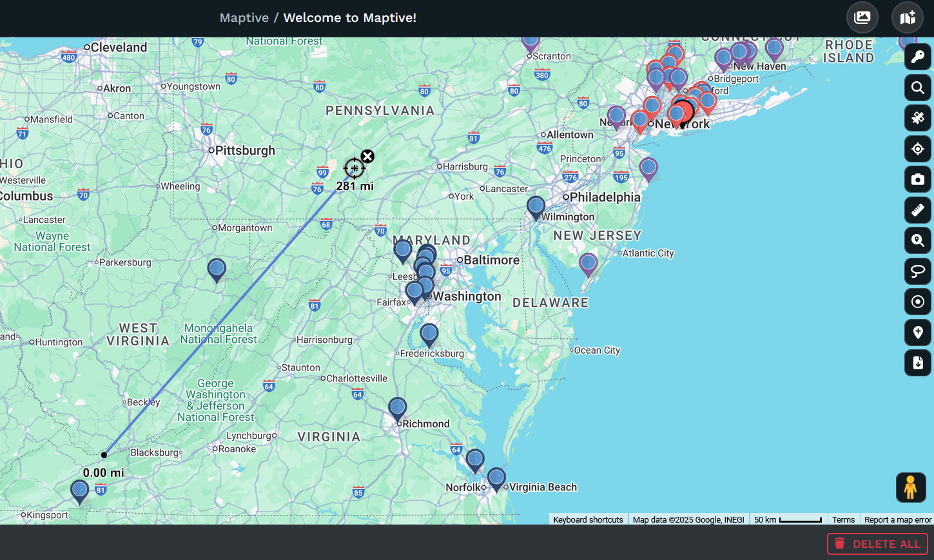Open the map legend key tool
934x560 pixels.
pos(918,57)
